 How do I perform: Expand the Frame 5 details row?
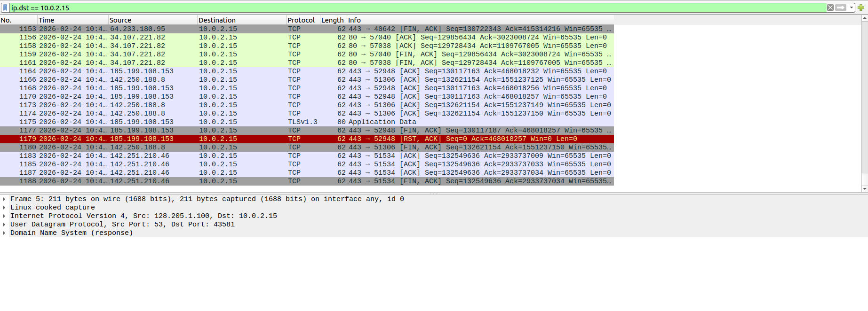(4, 199)
